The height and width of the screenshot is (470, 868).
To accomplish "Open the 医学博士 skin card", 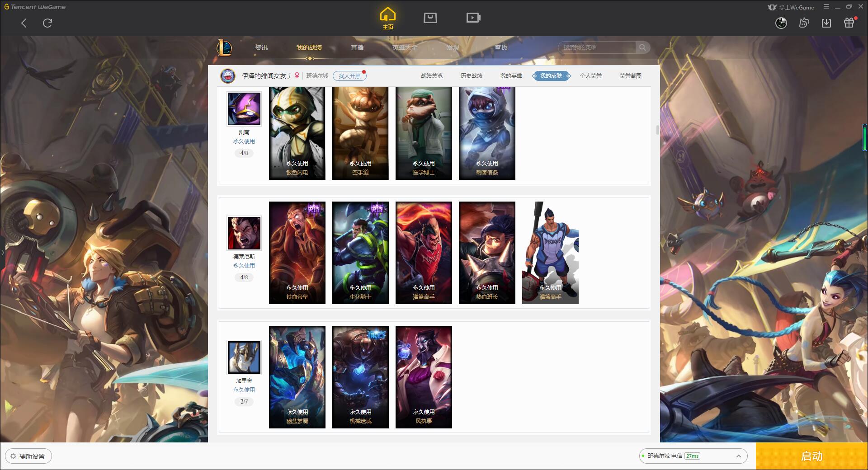I will point(424,133).
